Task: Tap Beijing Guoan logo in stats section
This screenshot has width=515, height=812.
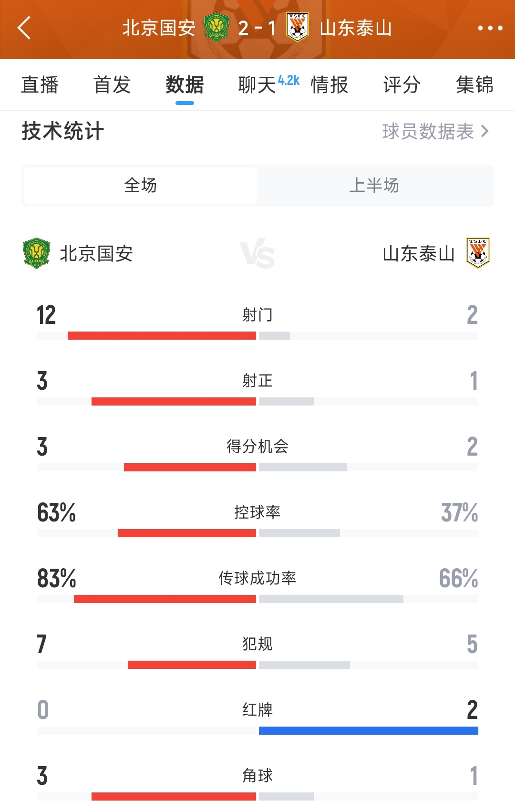Action: point(37,253)
